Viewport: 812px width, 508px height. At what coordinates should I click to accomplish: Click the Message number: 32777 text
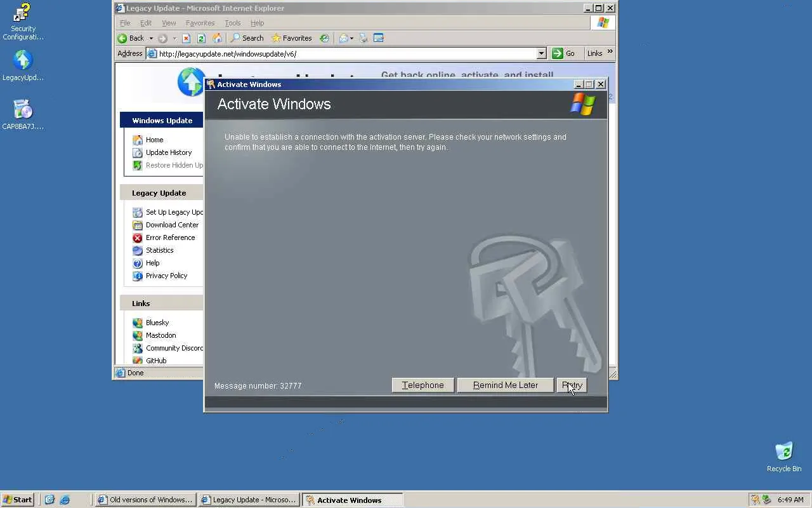[258, 386]
